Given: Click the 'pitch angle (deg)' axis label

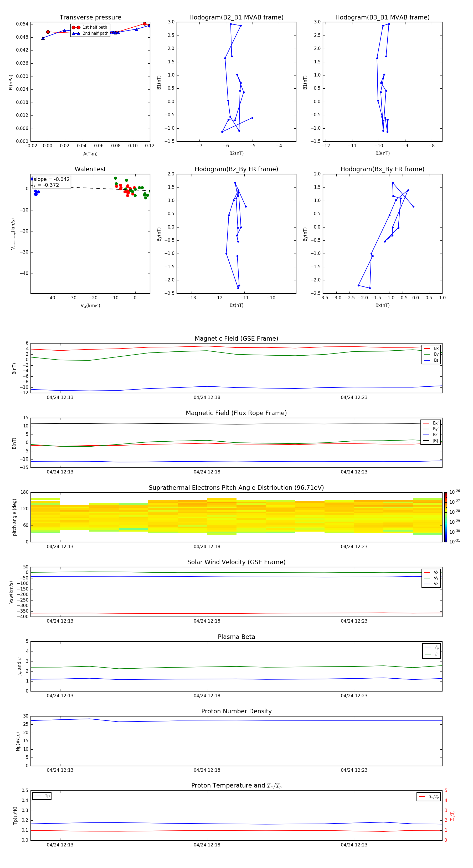Looking at the screenshot, I should pos(14,517).
